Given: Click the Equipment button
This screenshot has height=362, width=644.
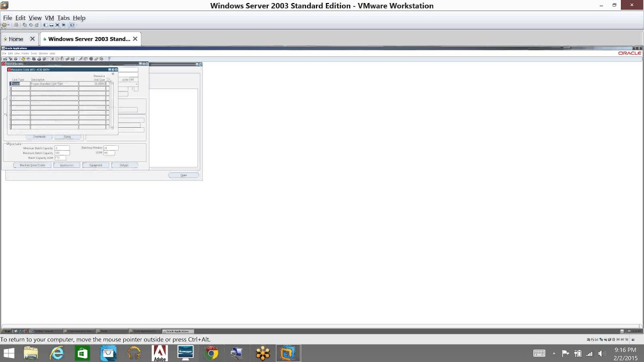Looking at the screenshot, I should (96, 165).
